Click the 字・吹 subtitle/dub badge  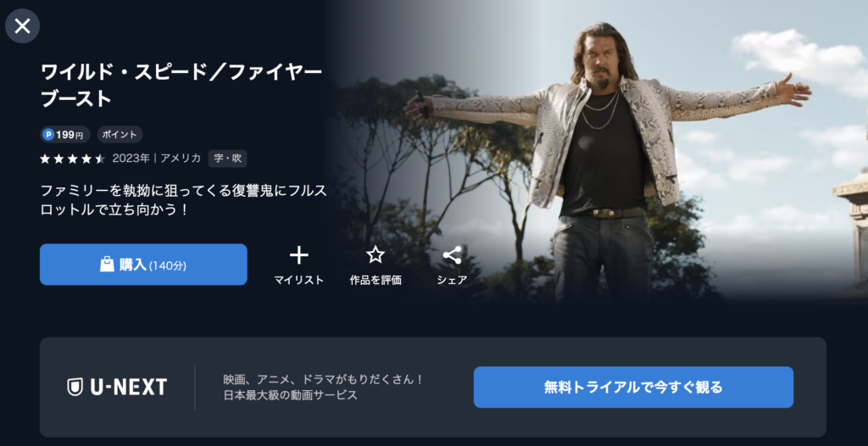[x=227, y=159]
